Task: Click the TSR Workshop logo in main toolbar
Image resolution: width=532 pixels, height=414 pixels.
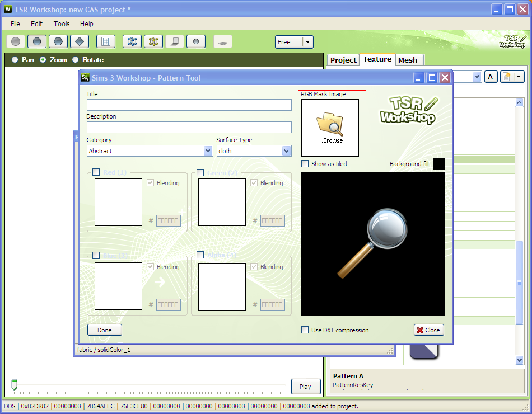Action: point(512,41)
